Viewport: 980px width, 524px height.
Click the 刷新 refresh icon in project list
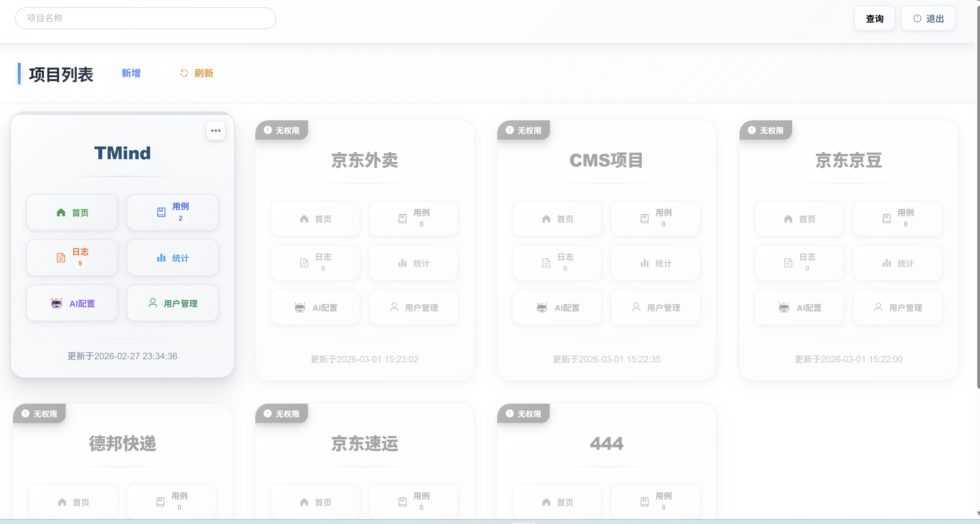pos(185,73)
